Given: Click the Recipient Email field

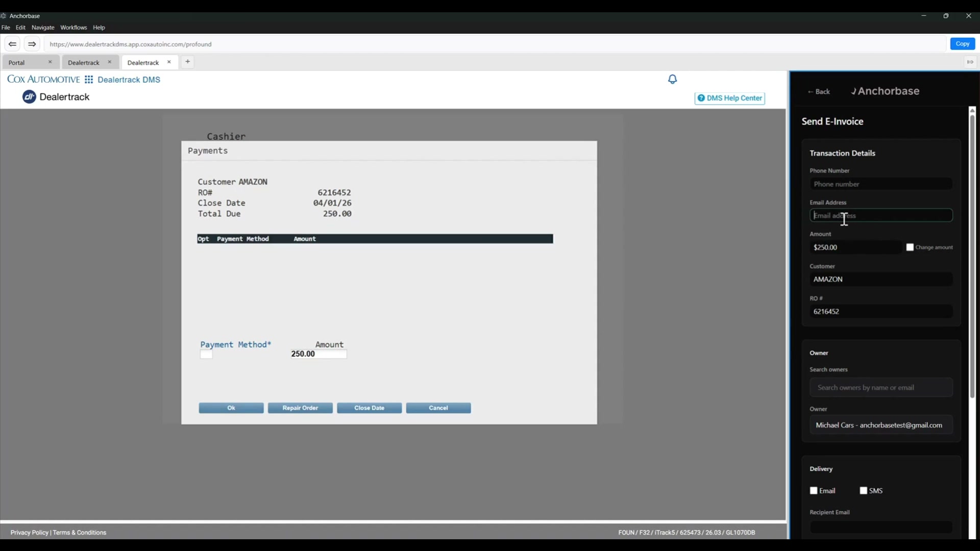Looking at the screenshot, I should click(x=880, y=527).
